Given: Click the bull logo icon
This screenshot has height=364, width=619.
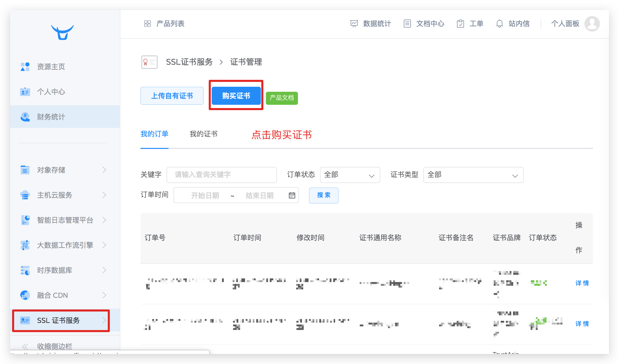Looking at the screenshot, I should click(62, 32).
